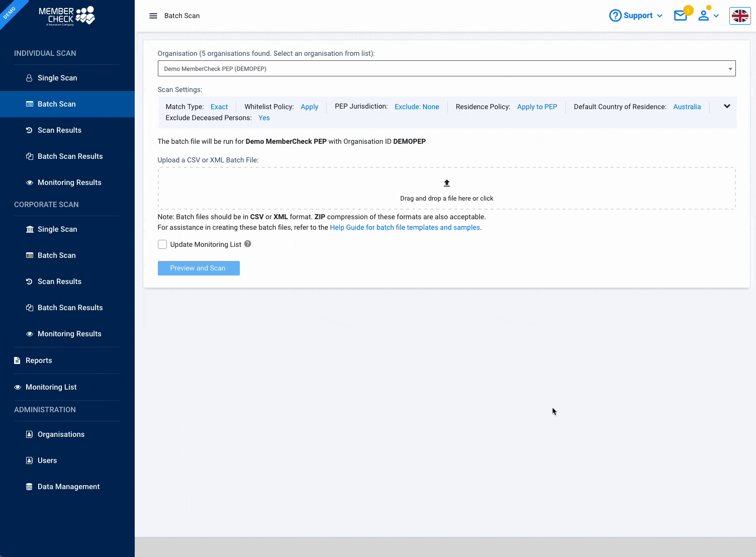
Task: Open the Organisation dropdown list
Action: click(446, 68)
